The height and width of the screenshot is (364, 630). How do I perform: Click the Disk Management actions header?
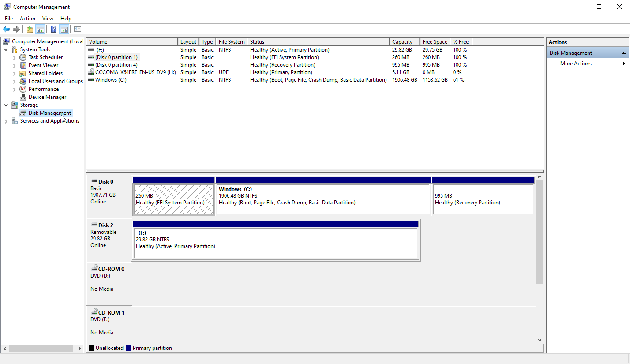tap(587, 53)
